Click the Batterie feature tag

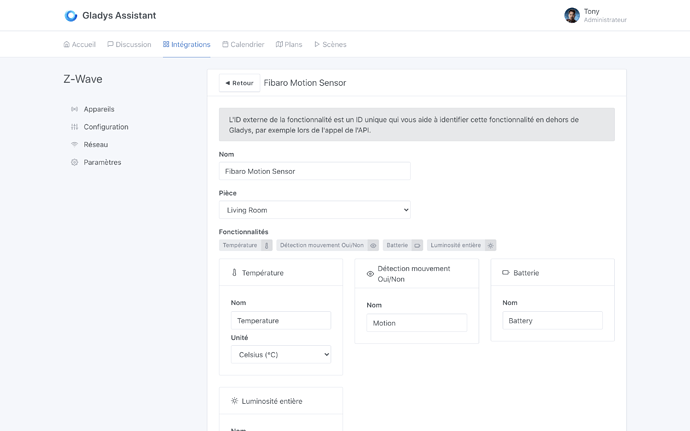[x=403, y=245]
